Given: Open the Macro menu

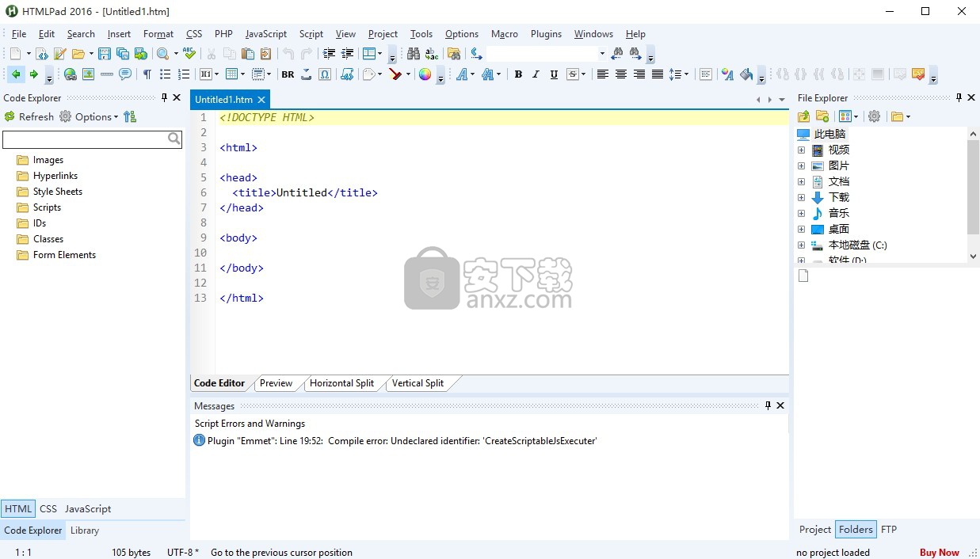Looking at the screenshot, I should [505, 34].
